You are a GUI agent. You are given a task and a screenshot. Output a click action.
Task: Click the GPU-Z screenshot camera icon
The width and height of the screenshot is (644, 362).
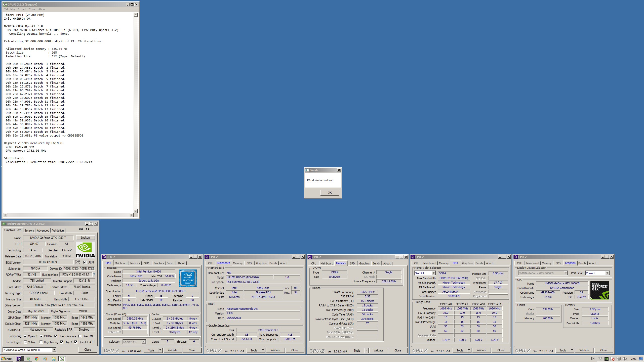pyautogui.click(x=81, y=229)
